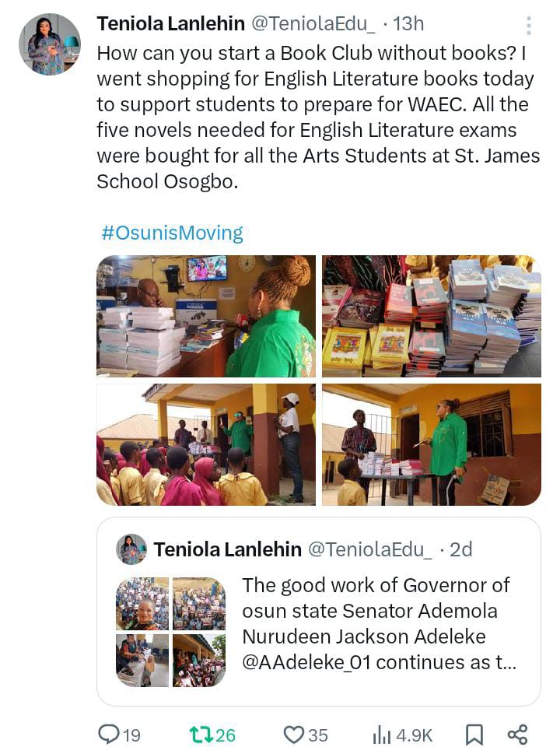View the students gathered photo
The width and height of the screenshot is (560, 754).
[206, 444]
